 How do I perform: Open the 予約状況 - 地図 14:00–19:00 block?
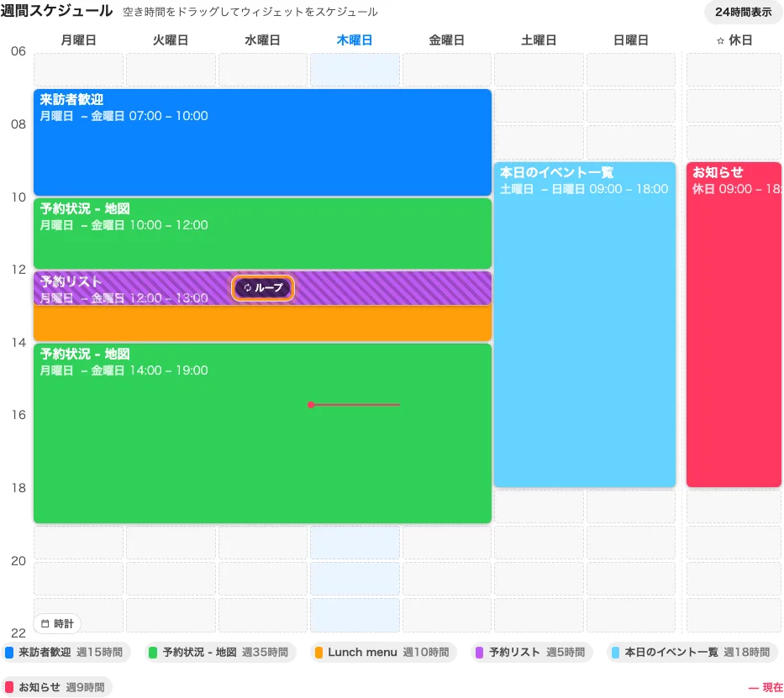coord(262,433)
